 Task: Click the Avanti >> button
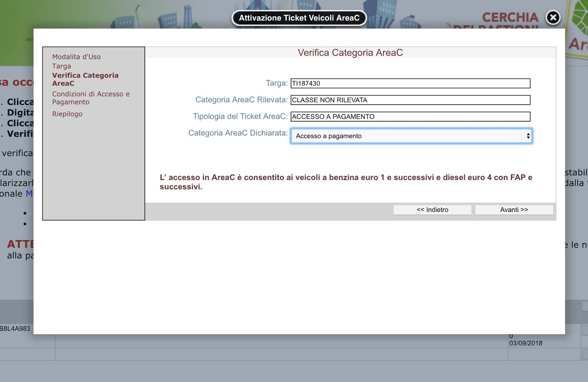(x=514, y=210)
